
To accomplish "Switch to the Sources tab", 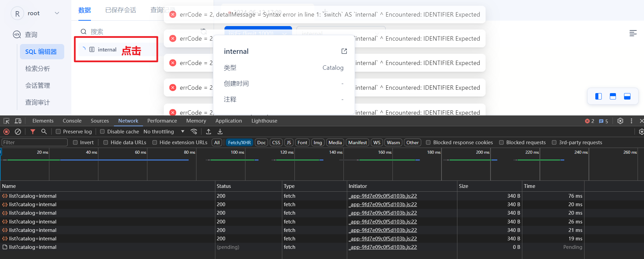I will coord(100,121).
